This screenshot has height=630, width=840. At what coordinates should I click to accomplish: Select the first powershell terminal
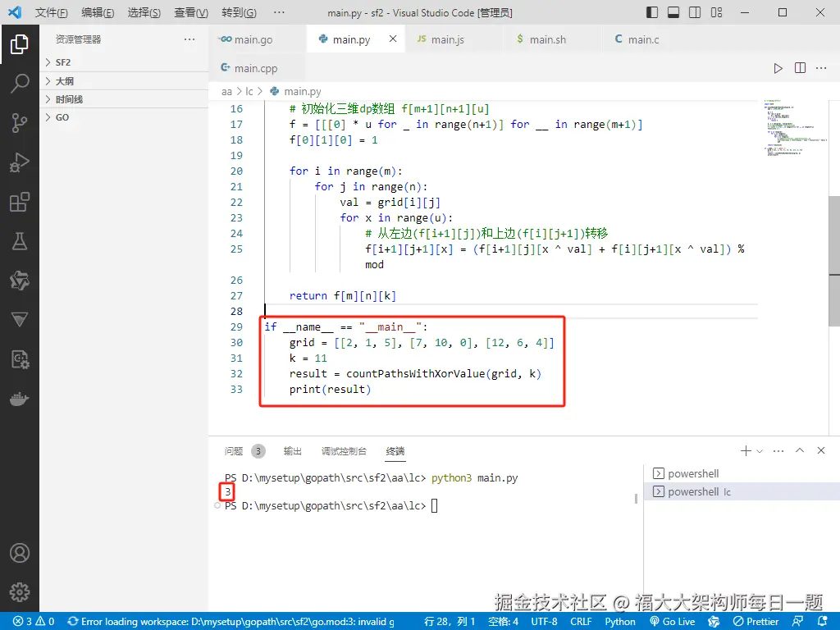click(x=742, y=473)
